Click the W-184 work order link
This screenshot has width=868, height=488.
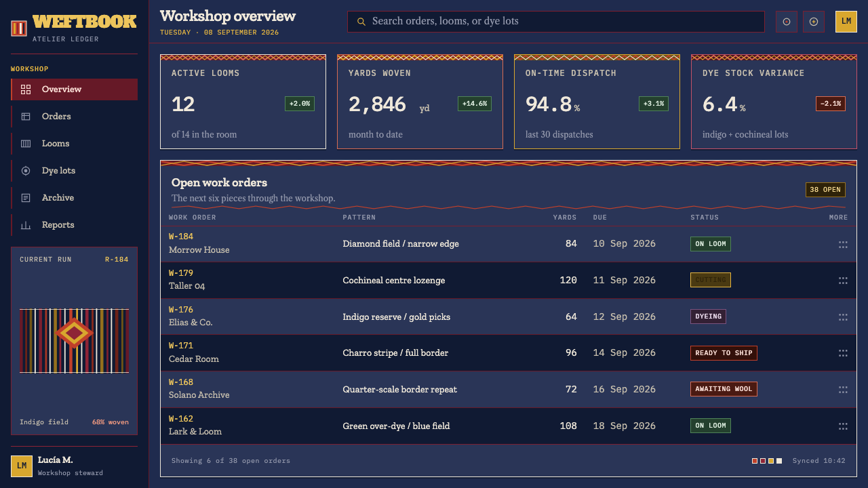[x=181, y=237]
